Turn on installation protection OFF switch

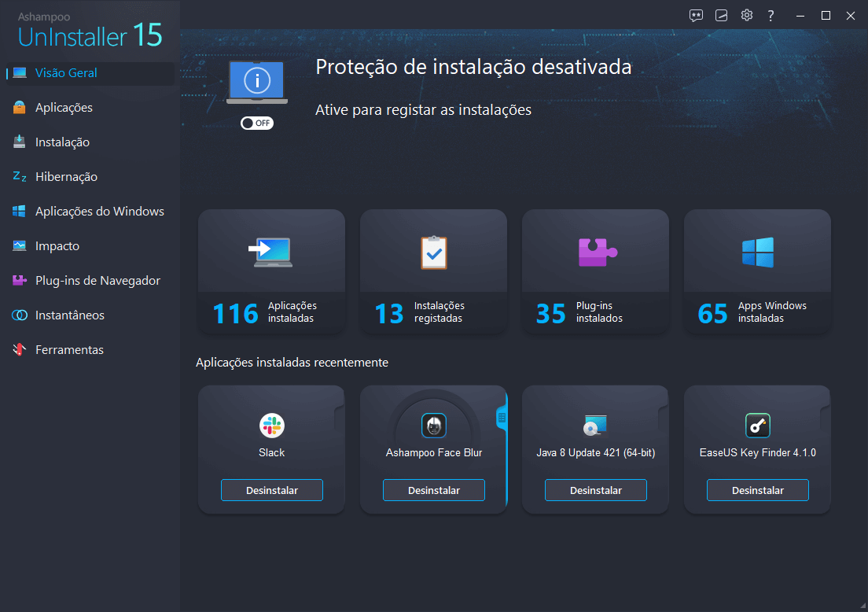(x=257, y=123)
